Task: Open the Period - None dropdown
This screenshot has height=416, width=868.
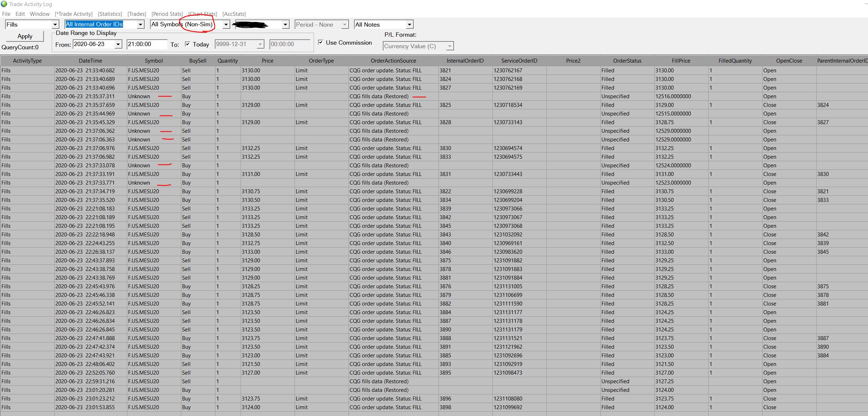Action: click(345, 24)
